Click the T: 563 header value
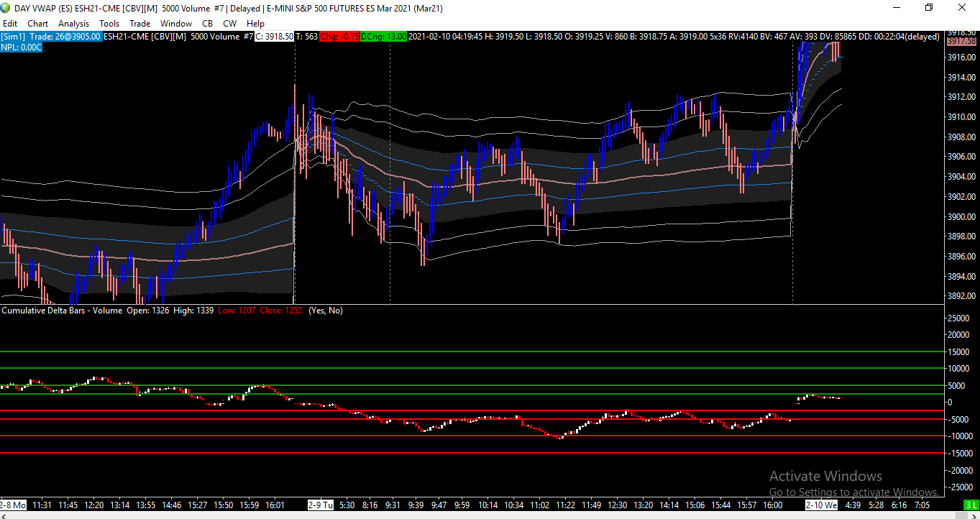Screen dimensions: 980x519 (x=306, y=37)
